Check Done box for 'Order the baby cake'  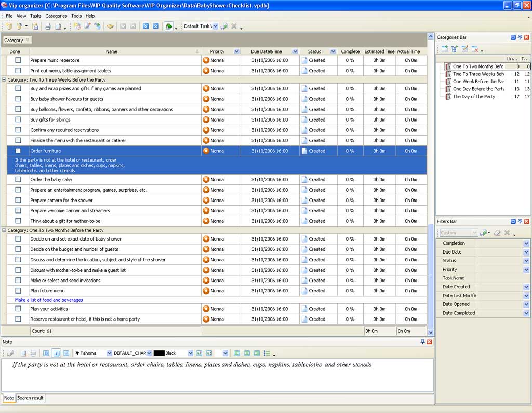pos(18,179)
